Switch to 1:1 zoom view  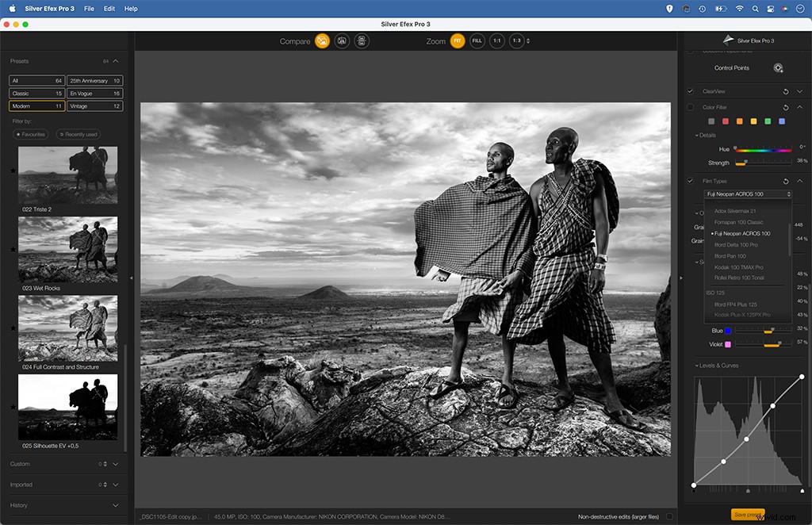[496, 40]
